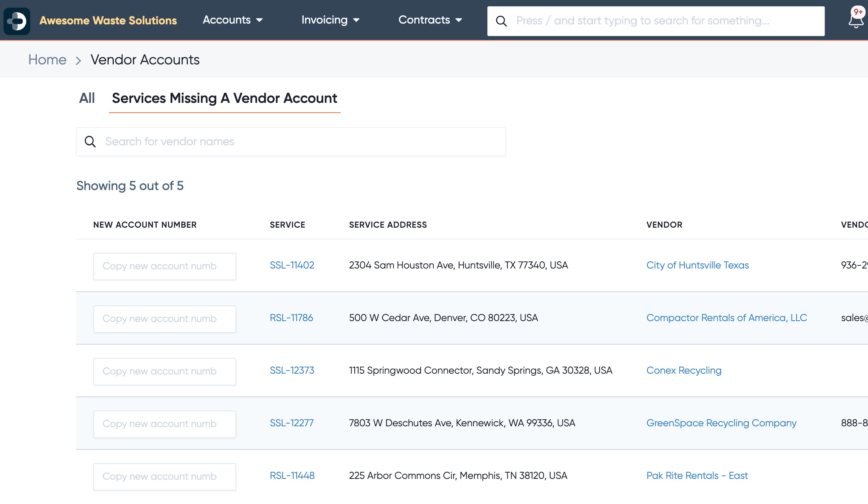
Task: Click the SERVICE ADDRESS column header
Action: (388, 225)
